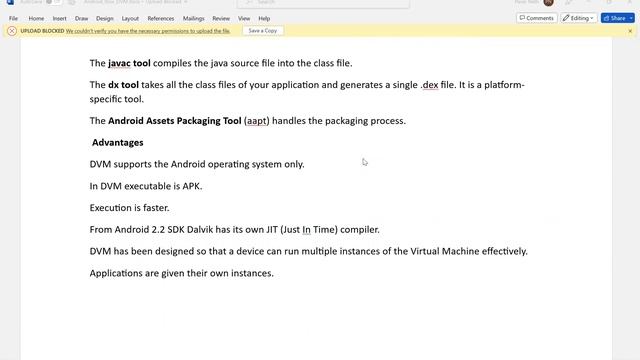640x360 pixels.
Task: Click the bold "Android Assets Packaging Tool" text
Action: (175, 121)
